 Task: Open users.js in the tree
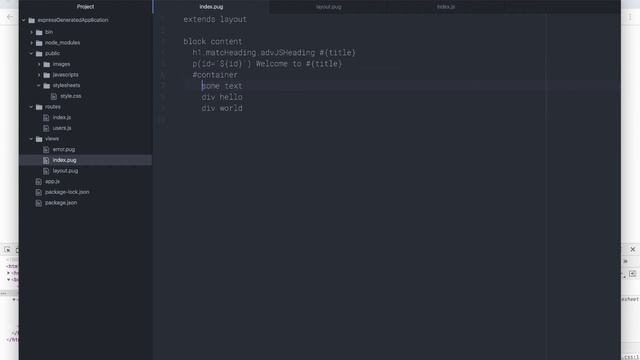coord(62,128)
